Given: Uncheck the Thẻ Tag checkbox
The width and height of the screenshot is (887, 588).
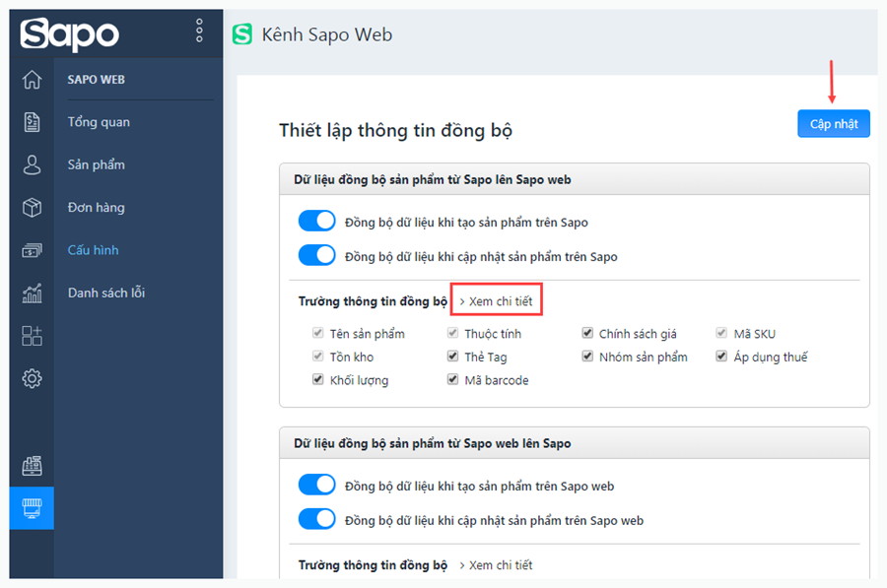Looking at the screenshot, I should [452, 357].
